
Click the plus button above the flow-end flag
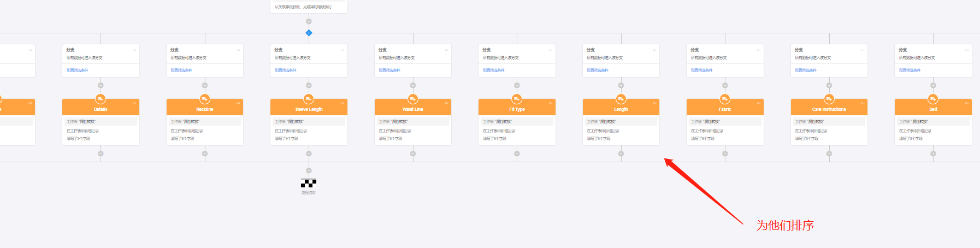tap(309, 170)
